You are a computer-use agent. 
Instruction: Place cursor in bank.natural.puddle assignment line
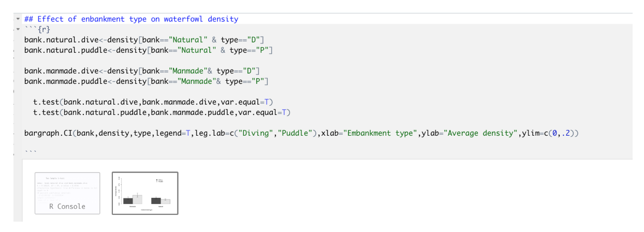[x=149, y=50]
